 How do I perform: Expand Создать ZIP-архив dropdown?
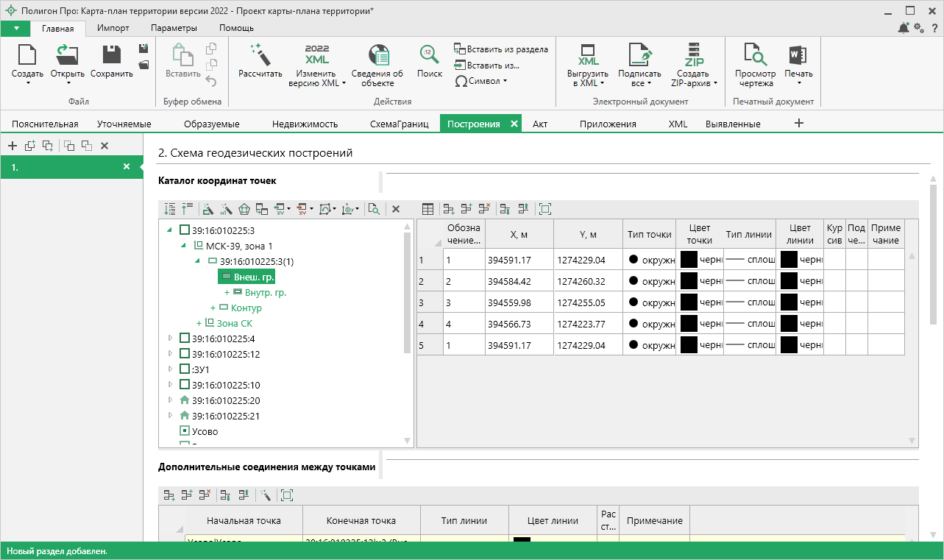[x=694, y=78]
